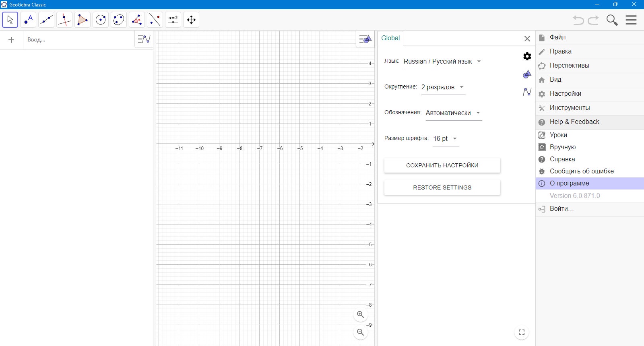Click the Обозначения: label
The image size is (644, 346).
pos(402,112)
